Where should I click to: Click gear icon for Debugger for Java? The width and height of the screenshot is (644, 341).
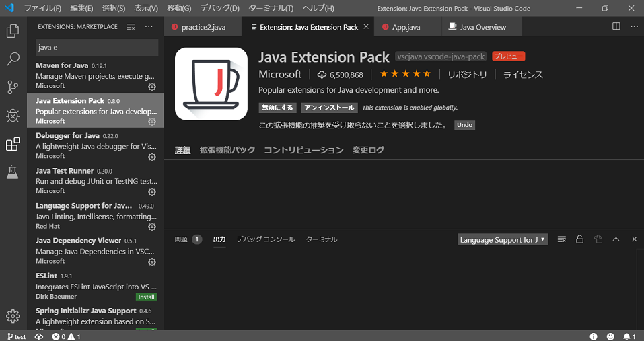pos(152,157)
